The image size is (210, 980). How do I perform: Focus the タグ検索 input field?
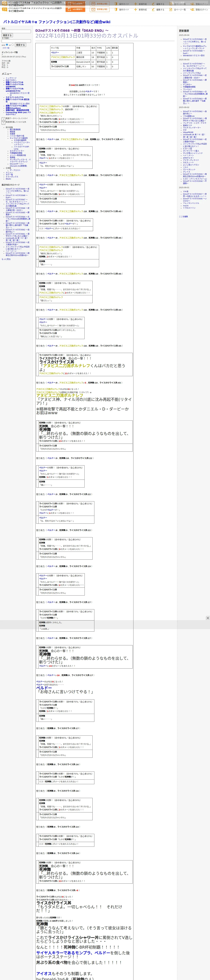pos(16,41)
